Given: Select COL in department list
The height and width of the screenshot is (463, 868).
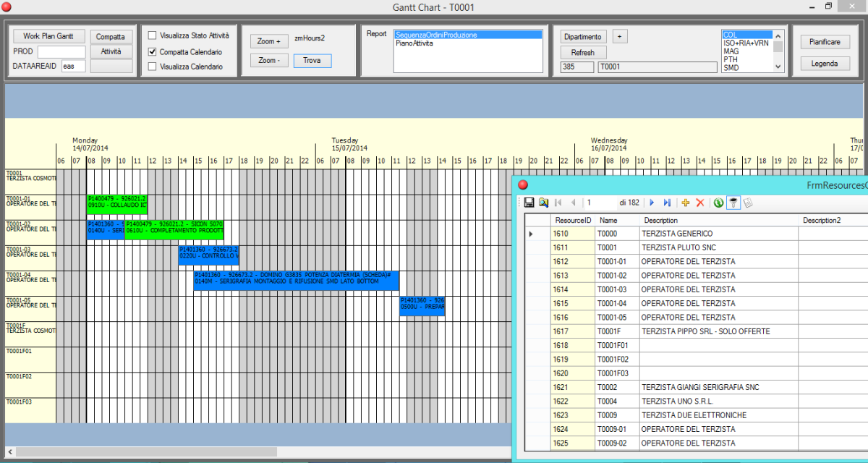Looking at the screenshot, I should (748, 35).
